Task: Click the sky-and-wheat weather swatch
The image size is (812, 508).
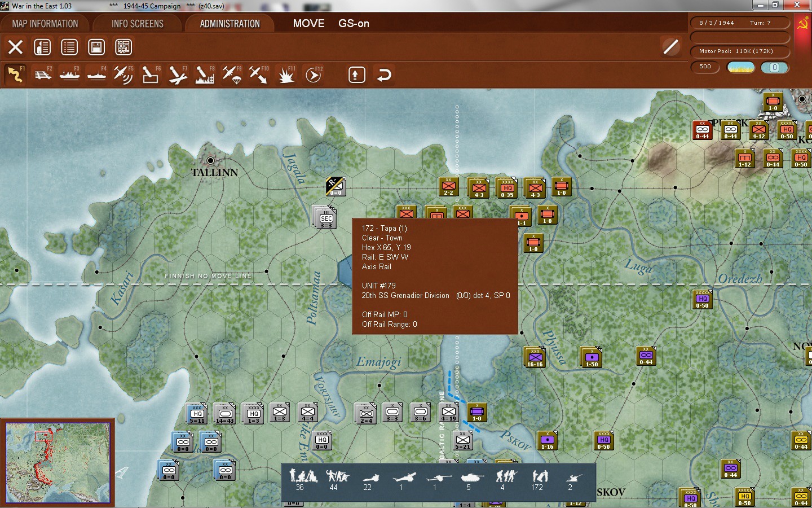Action: coord(741,67)
